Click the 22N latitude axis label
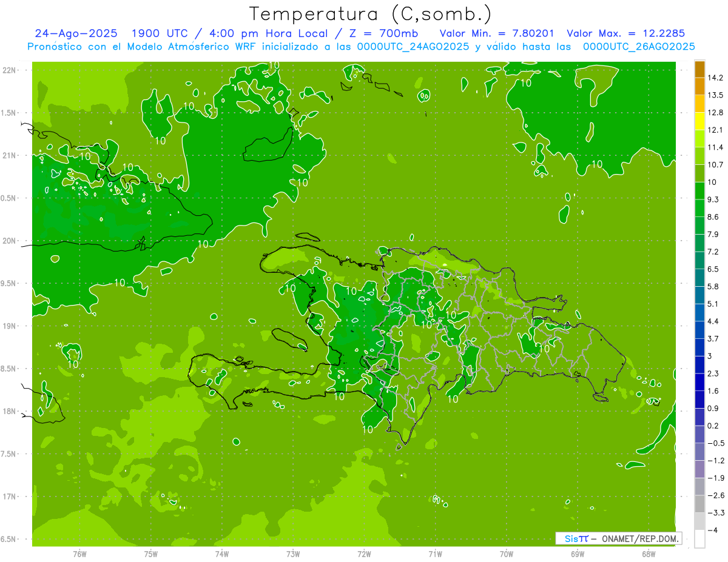Viewport: 728px width, 562px height. [9, 70]
